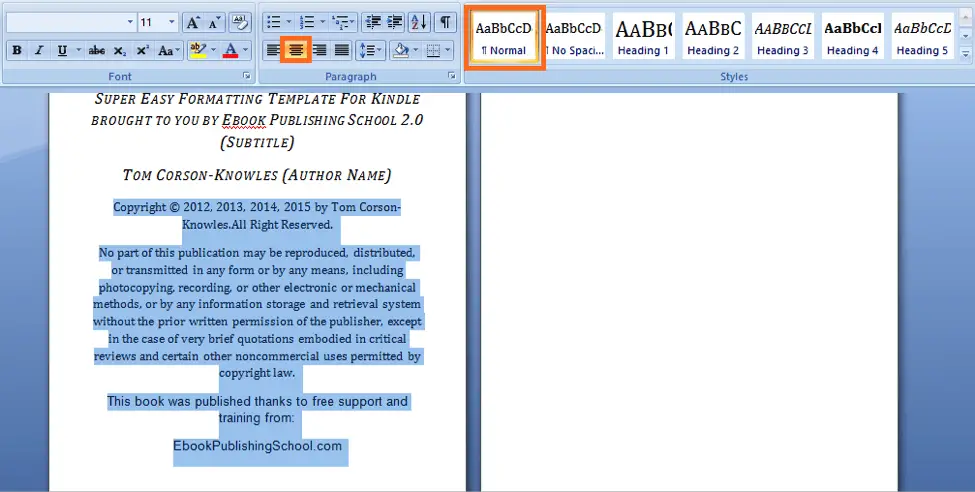This screenshot has height=492, width=975.
Task: Apply the Heading 3 style
Action: pos(783,37)
